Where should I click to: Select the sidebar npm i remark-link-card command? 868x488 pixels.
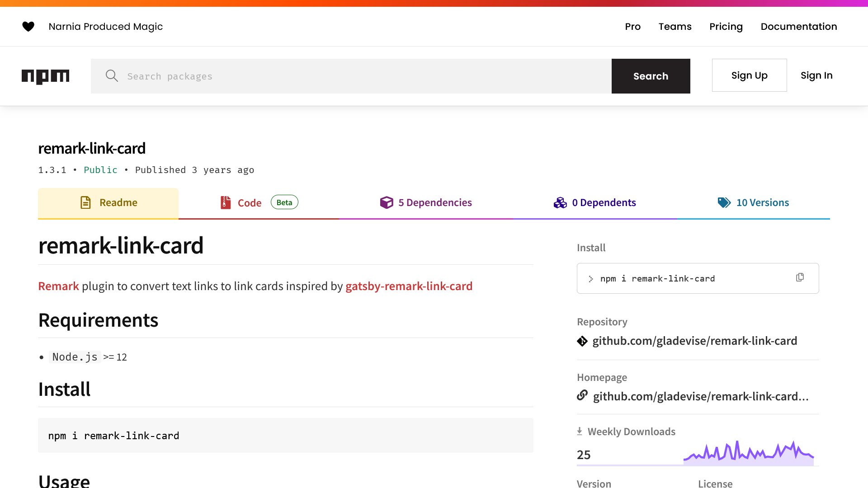point(658,279)
